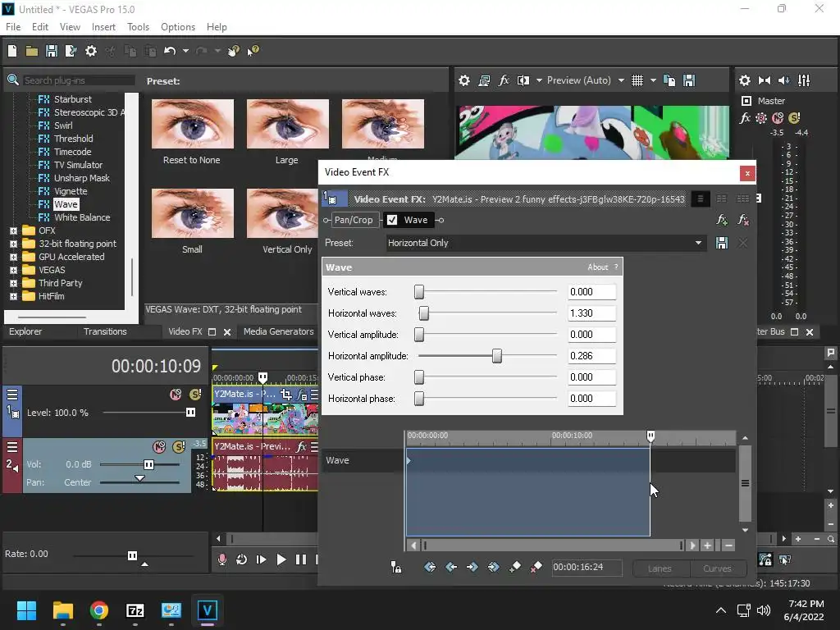Click the Pan/Crop chain button
840x630 pixels.
click(x=354, y=220)
